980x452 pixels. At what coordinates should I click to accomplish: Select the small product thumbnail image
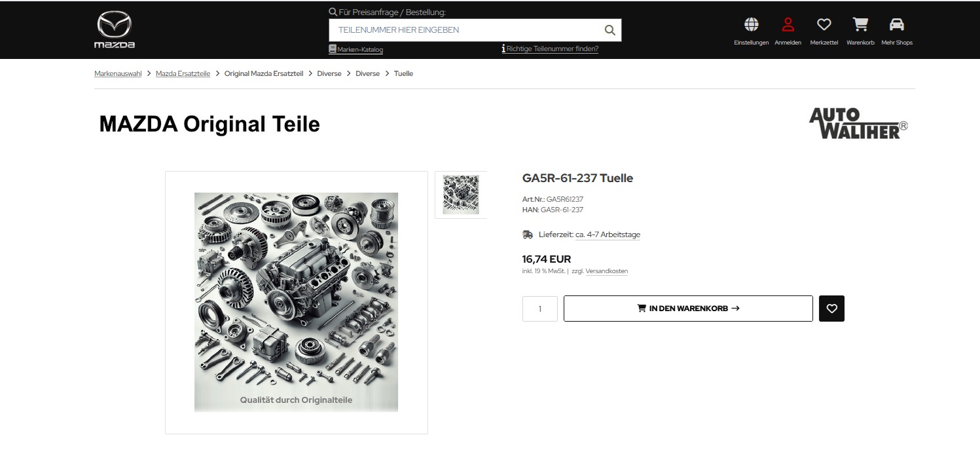[x=461, y=195]
